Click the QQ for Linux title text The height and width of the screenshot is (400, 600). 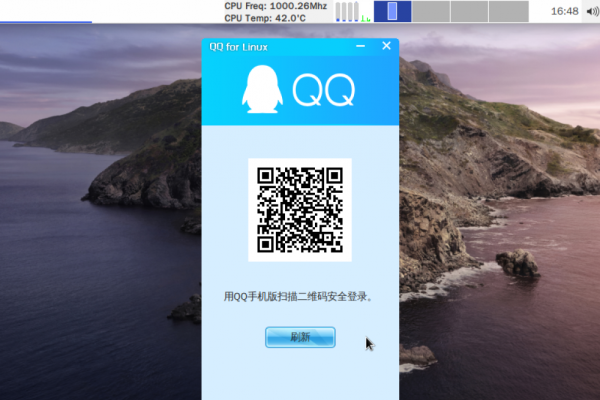coord(238,47)
